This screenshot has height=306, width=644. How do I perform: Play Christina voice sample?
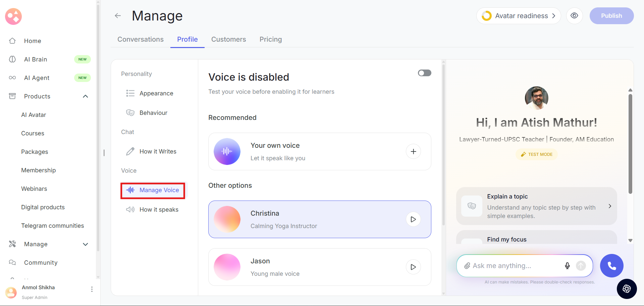413,219
